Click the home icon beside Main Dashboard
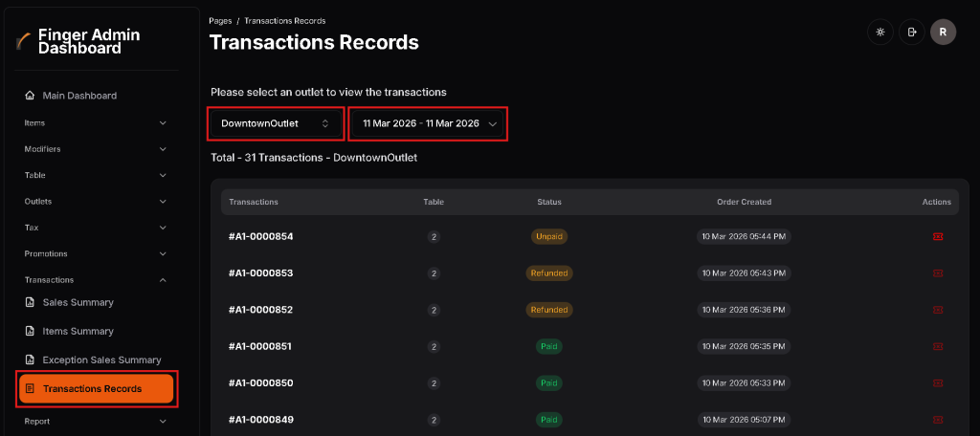980x436 pixels. (x=30, y=96)
